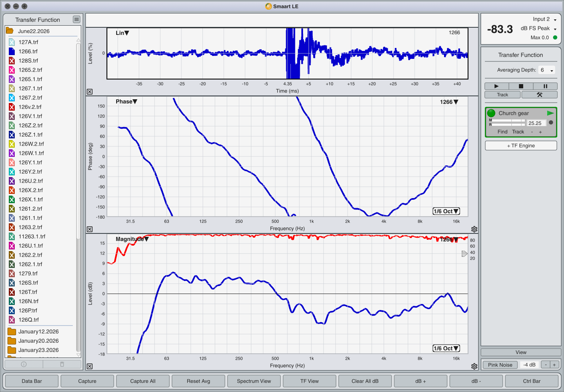
Task: Open the wrench tools settings button
Action: click(539, 95)
